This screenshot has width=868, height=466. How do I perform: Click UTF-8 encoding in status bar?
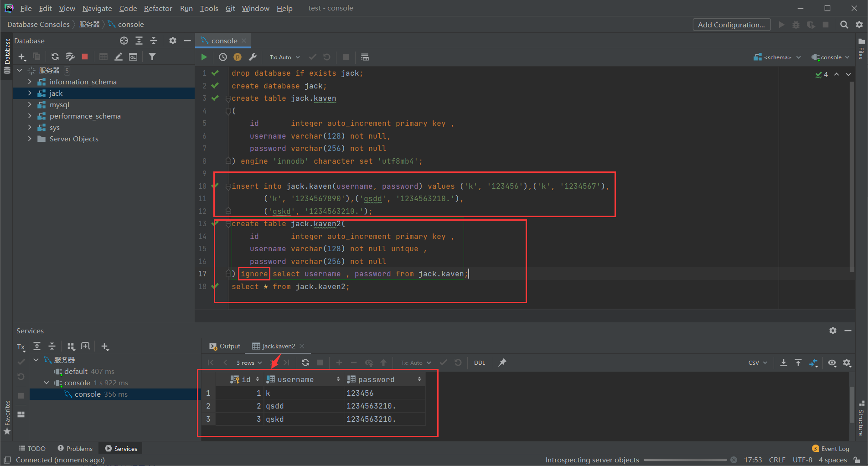(802, 460)
